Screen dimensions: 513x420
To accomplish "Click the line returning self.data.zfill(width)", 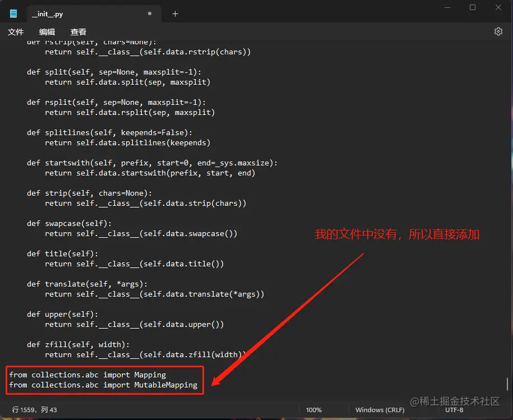I will pyautogui.click(x=146, y=355).
